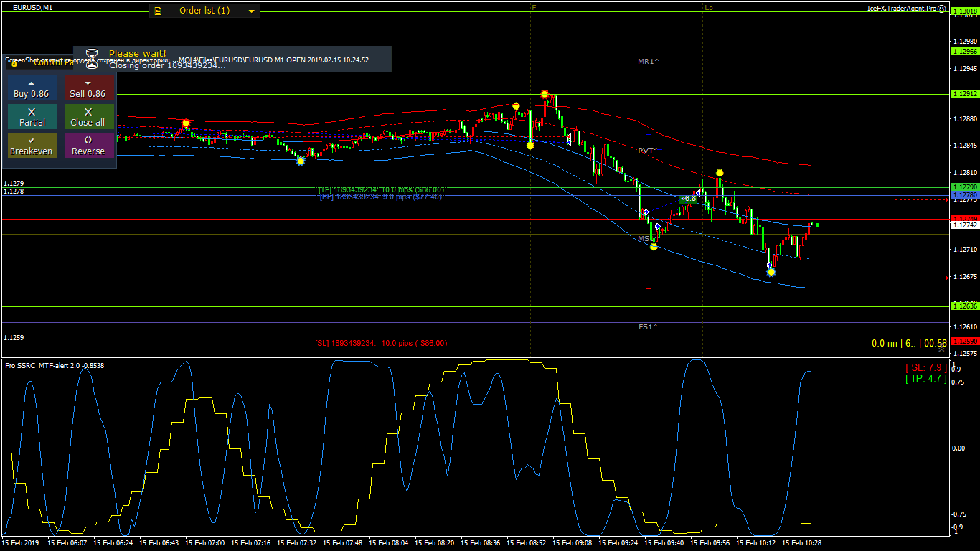Click the EURUSD,M1 chart title
980x551 pixels.
[33, 8]
